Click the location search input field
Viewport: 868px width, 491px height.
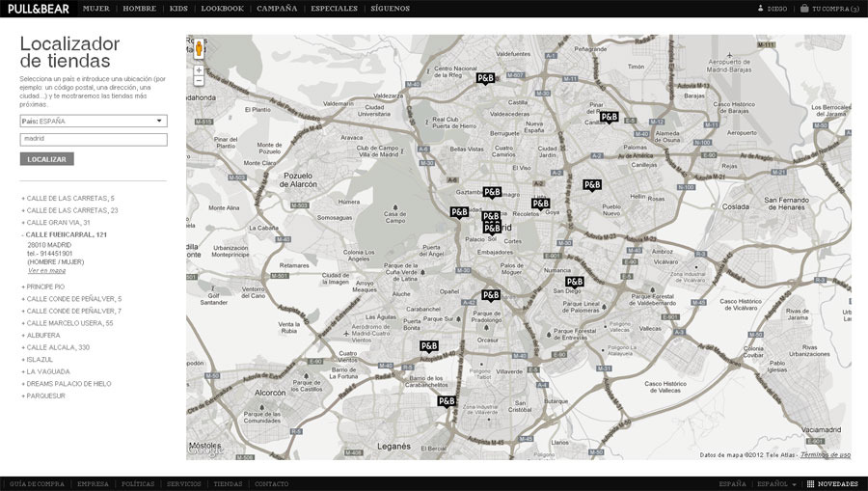pyautogui.click(x=94, y=139)
